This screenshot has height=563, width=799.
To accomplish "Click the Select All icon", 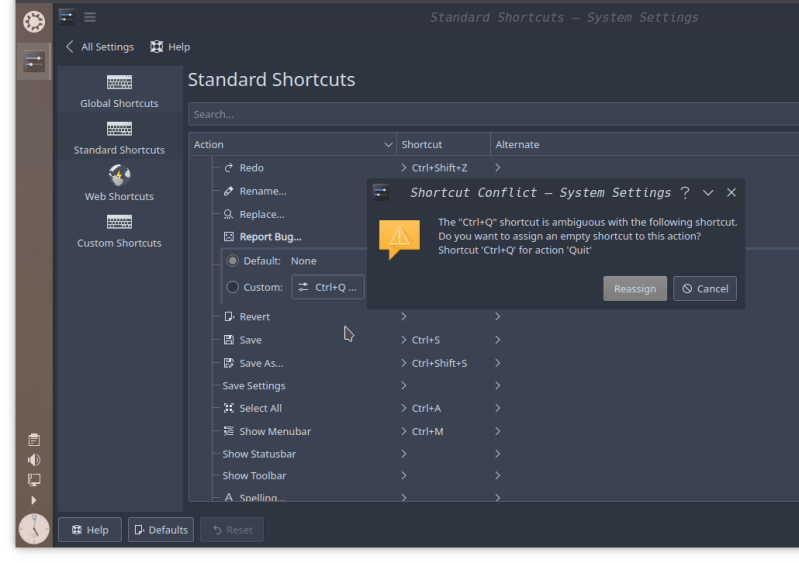I will pyautogui.click(x=229, y=408).
